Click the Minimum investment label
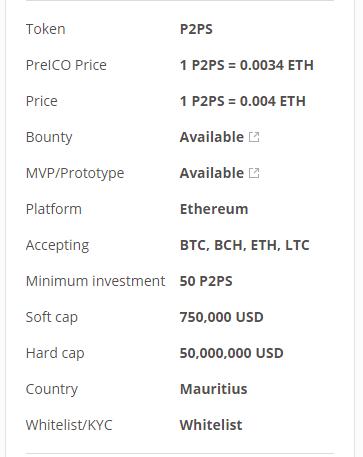The height and width of the screenshot is (457, 363). [96, 281]
